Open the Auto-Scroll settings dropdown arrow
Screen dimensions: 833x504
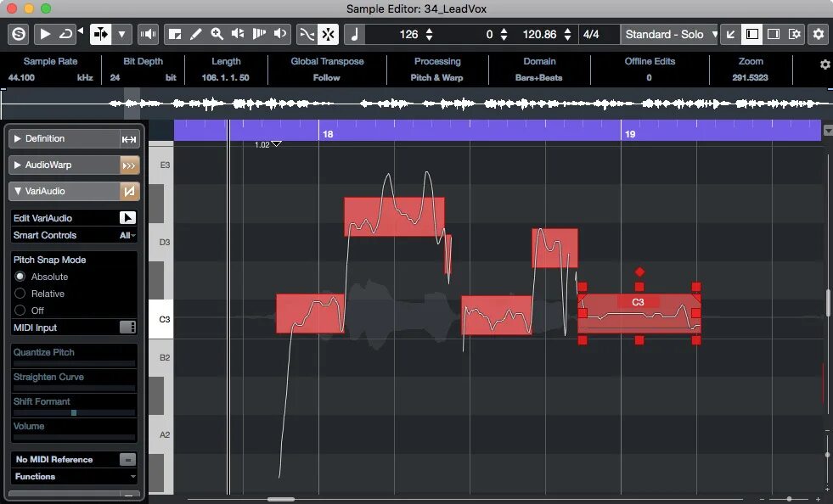pyautogui.click(x=121, y=35)
